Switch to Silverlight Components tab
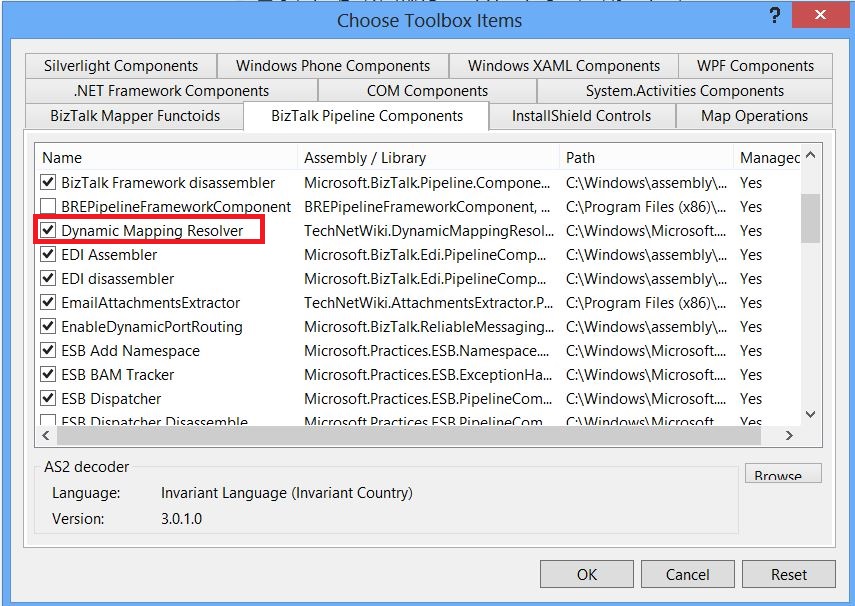This screenshot has height=606, width=855. coord(121,66)
